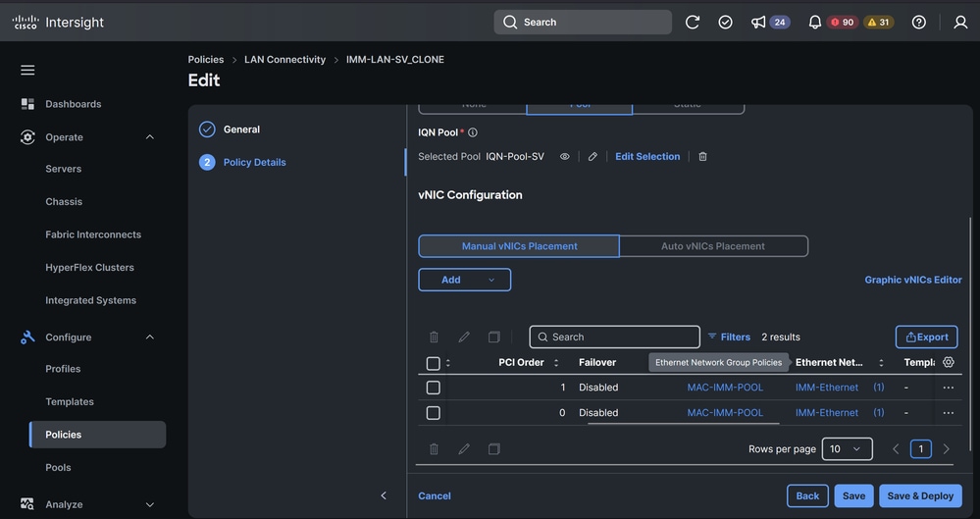The height and width of the screenshot is (519, 980).
Task: Click the Save & Deploy button
Action: (920, 495)
